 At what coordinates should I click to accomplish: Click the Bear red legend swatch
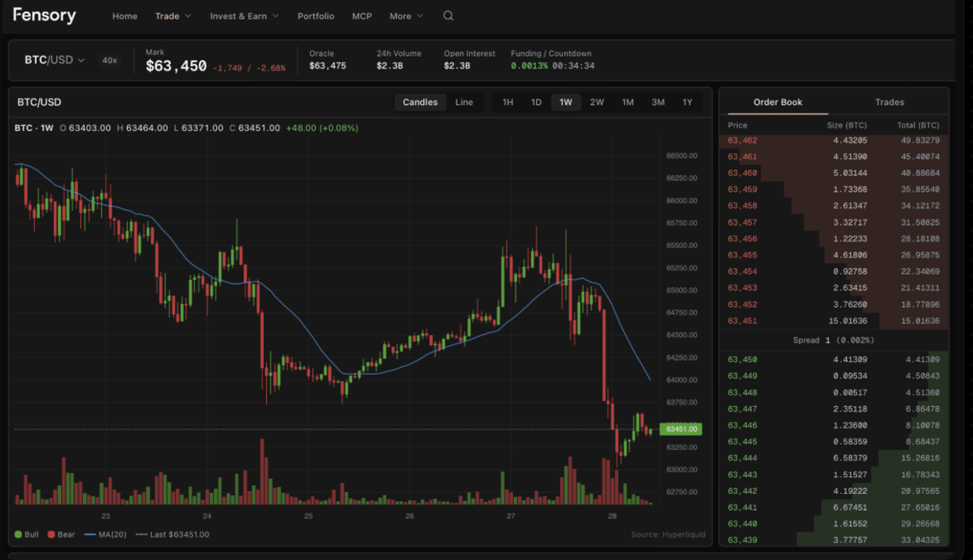(51, 534)
